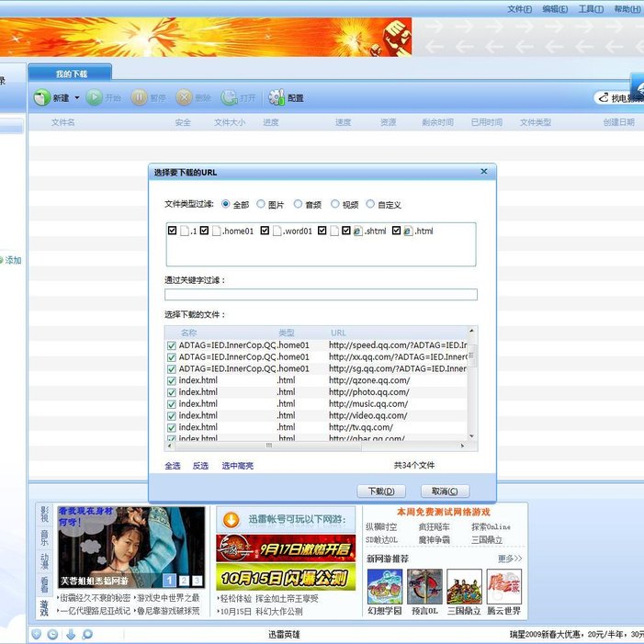Click 反选 (Invert selection) link

coord(201,466)
